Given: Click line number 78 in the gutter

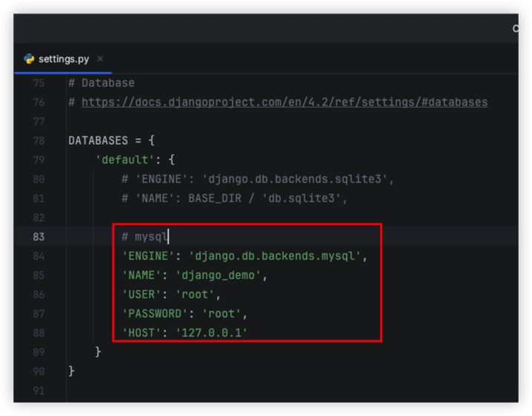Looking at the screenshot, I should 38,141.
